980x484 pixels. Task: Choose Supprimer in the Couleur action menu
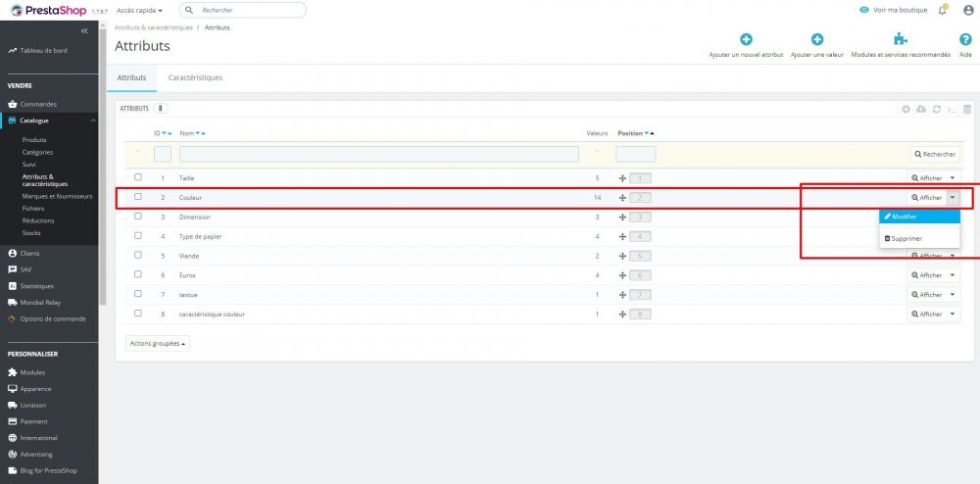(919, 238)
